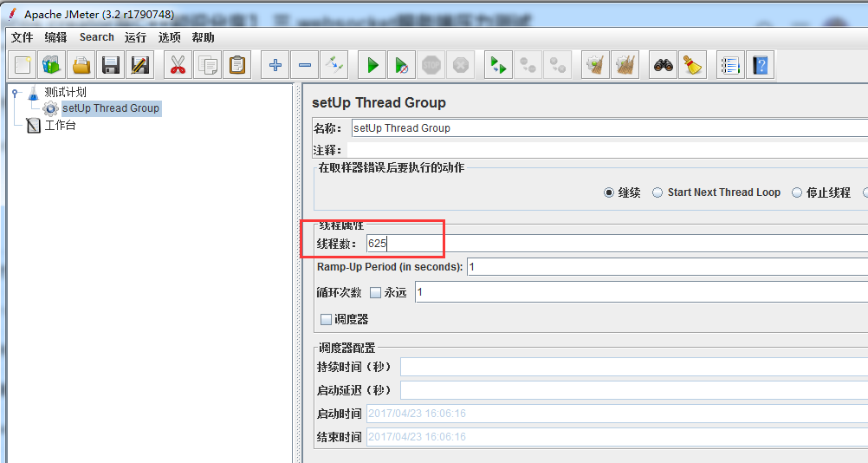Click the 循环次数 loop count field
The height and width of the screenshot is (463, 868).
pos(642,292)
